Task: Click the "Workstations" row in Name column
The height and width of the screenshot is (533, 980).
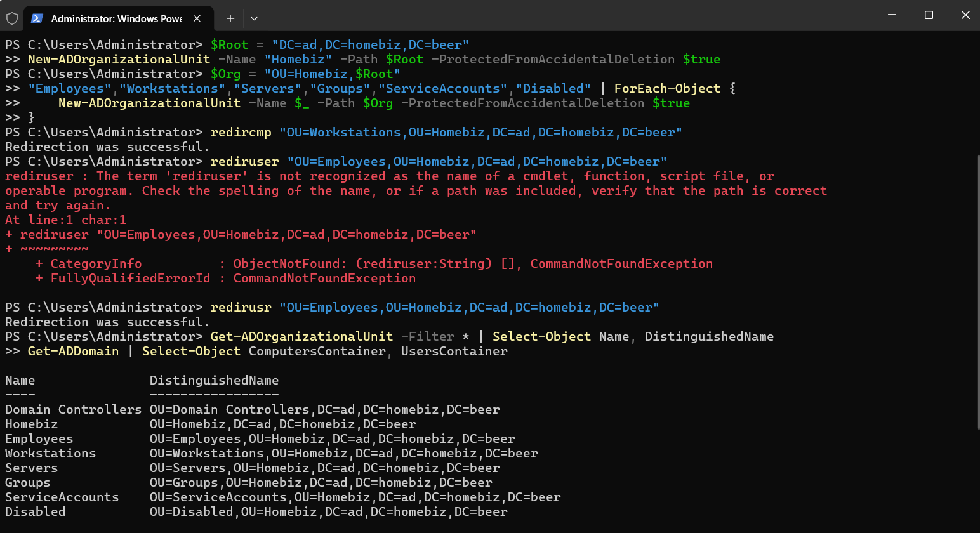Action: click(51, 453)
